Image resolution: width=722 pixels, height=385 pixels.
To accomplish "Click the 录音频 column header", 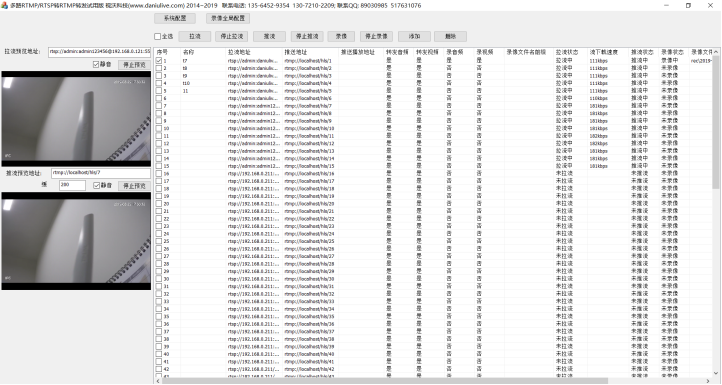I will 459,52.
